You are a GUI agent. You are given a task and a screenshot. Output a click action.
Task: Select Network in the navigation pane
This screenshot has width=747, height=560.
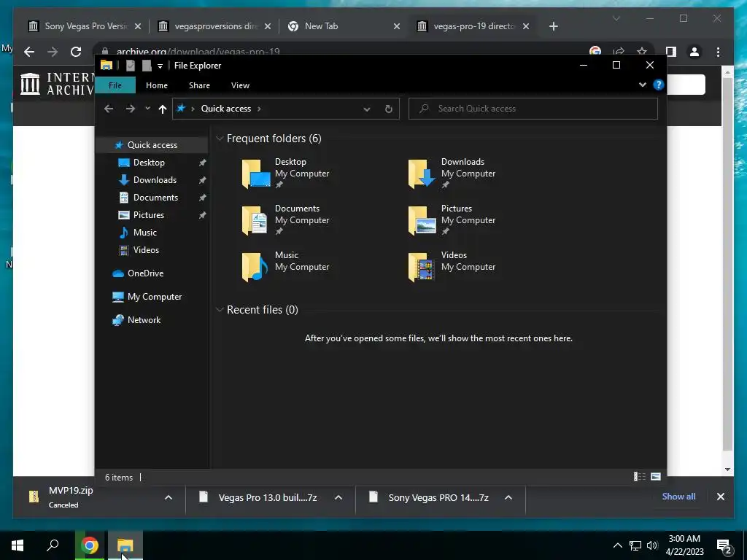(144, 320)
